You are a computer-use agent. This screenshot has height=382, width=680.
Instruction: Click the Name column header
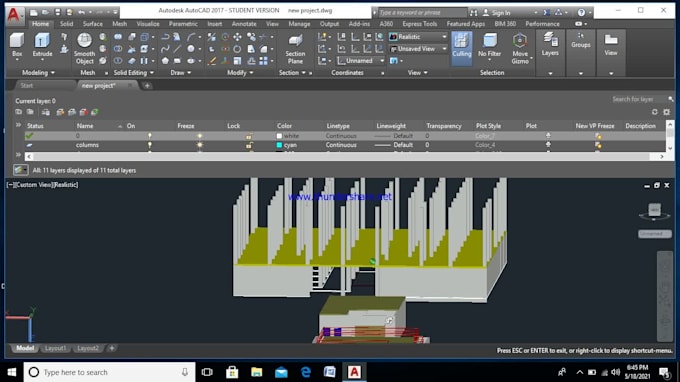(85, 126)
